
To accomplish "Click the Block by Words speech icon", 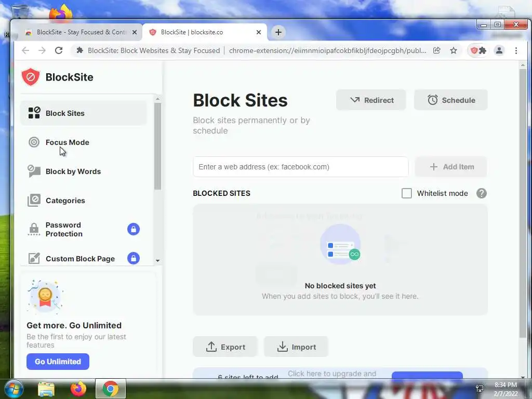I will (x=34, y=171).
